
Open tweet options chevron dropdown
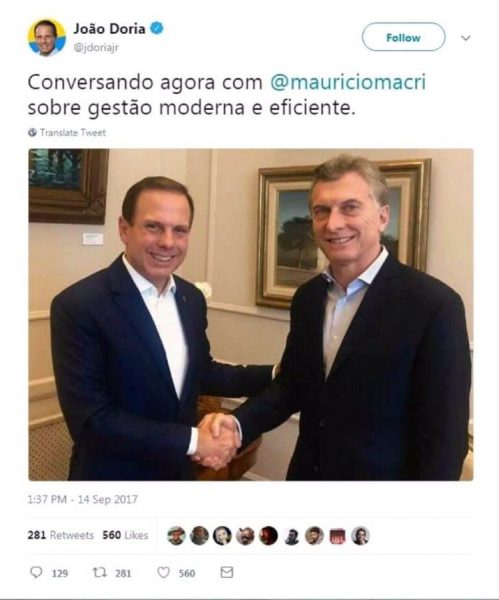pyautogui.click(x=466, y=38)
